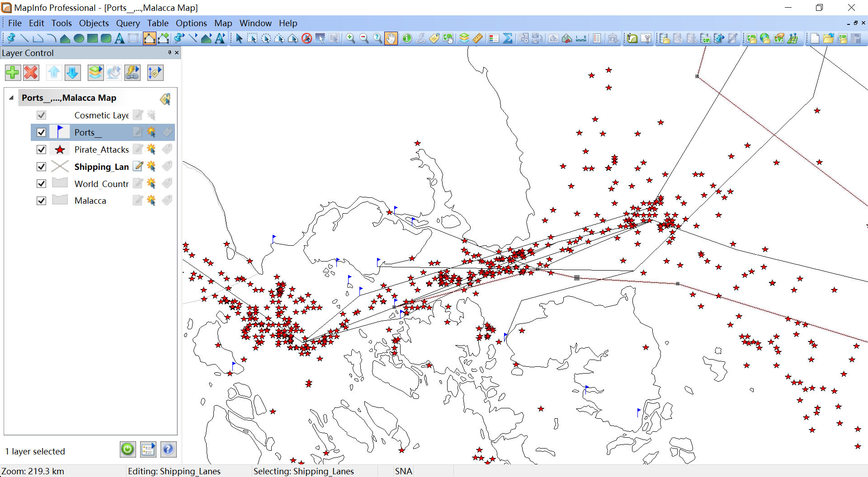The width and height of the screenshot is (868, 477).
Task: Click the Statistics sigma button
Action: (508, 38)
